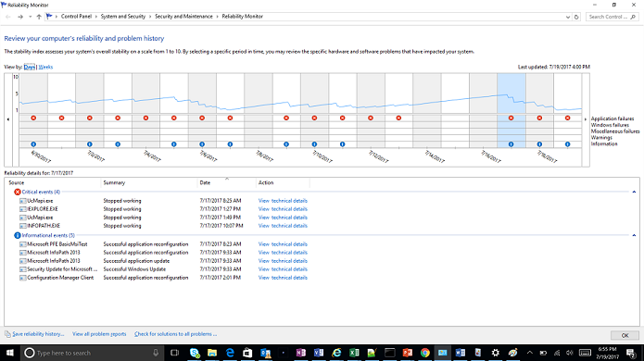Open File Explorer from the taskbar
Image resolution: width=644 pixels, height=361 pixels.
coord(212,353)
